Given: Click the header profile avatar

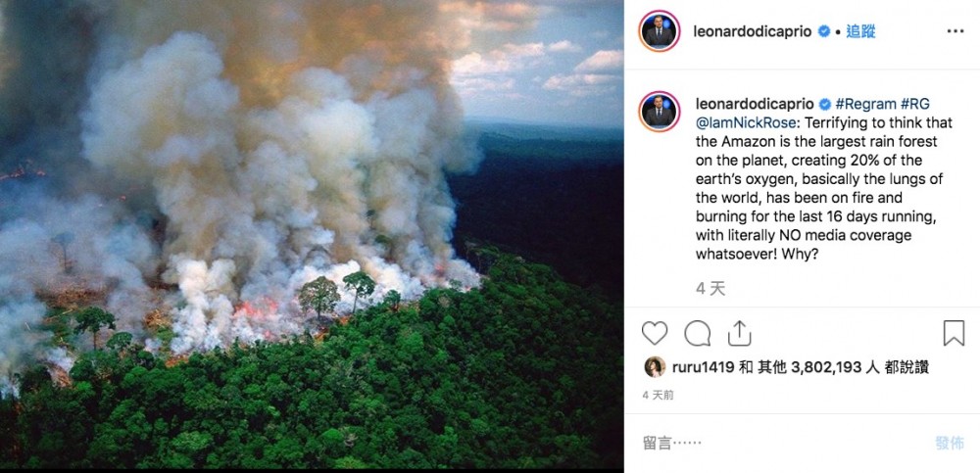Looking at the screenshot, I should click(660, 32).
